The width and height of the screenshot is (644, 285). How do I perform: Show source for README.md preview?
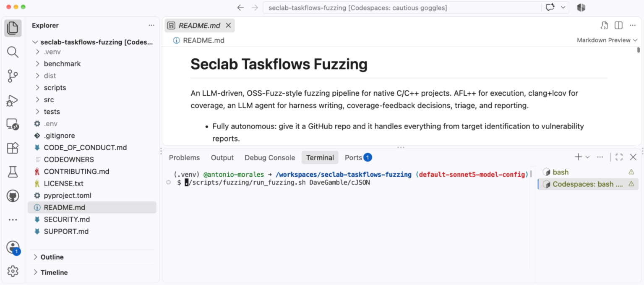pyautogui.click(x=604, y=26)
